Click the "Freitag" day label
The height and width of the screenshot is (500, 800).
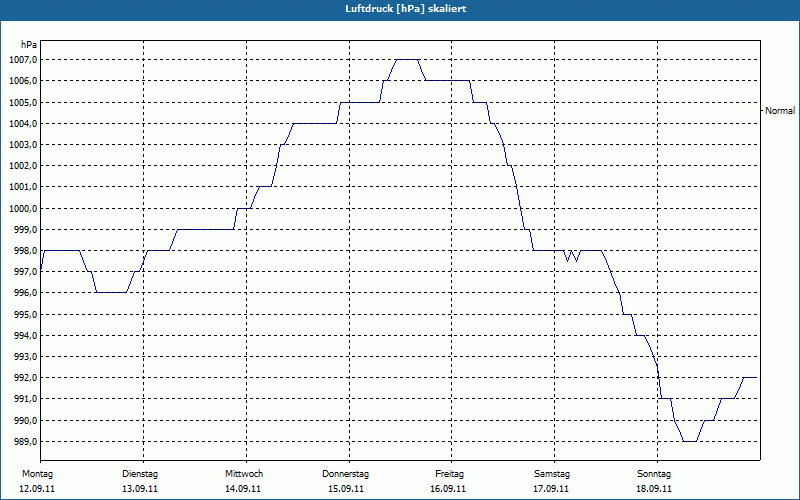coord(449,474)
